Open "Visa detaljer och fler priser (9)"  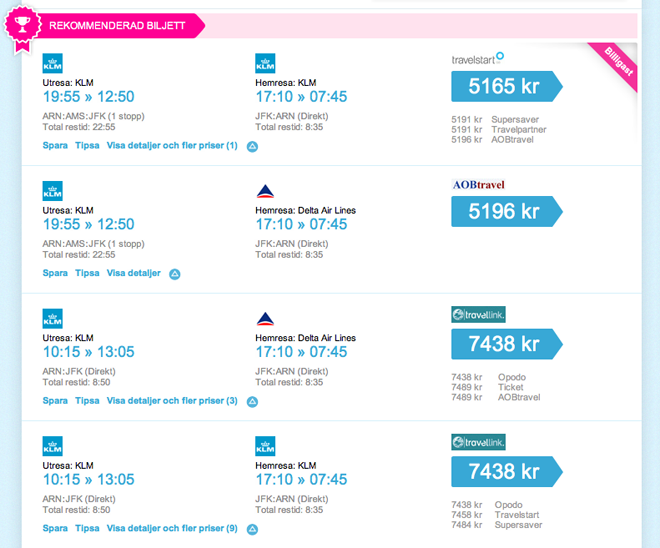(172, 528)
